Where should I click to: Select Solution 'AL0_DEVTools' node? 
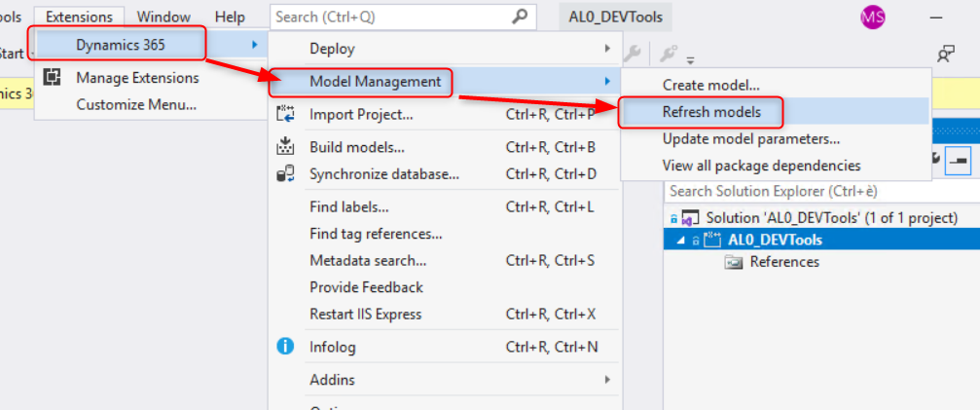coord(831,218)
